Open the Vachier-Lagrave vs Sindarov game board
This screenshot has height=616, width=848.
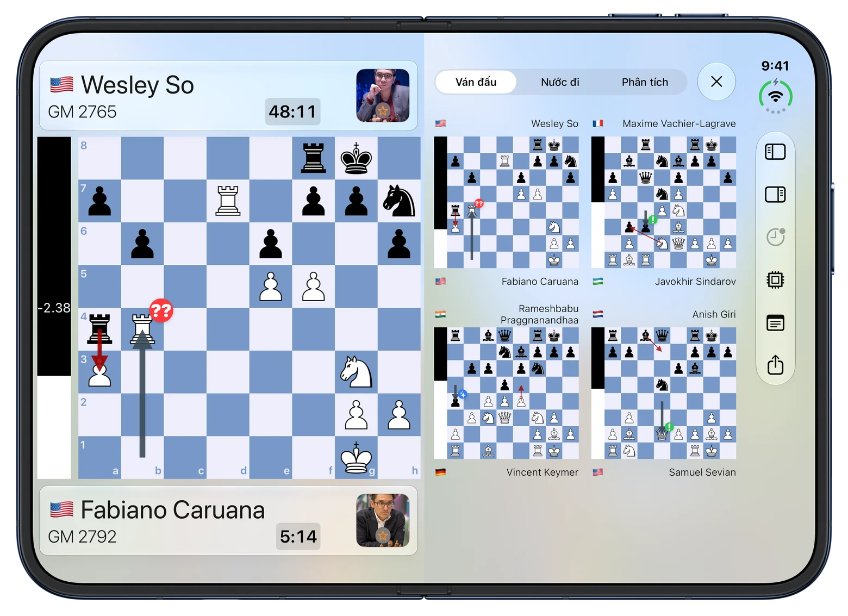[664, 202]
